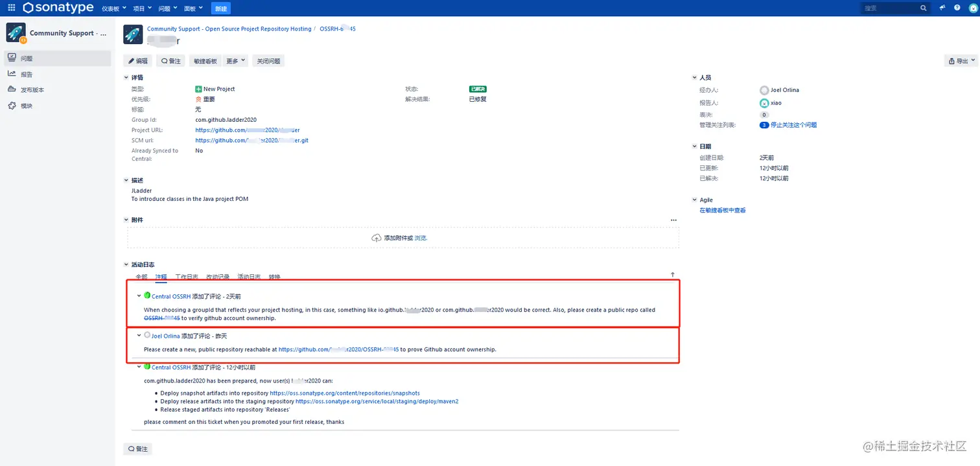Click the 编辑 edit button

[x=138, y=61]
